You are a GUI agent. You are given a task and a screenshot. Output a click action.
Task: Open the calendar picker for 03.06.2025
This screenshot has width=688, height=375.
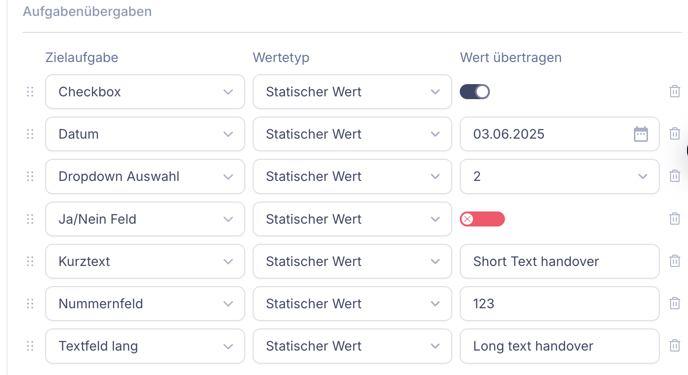641,134
